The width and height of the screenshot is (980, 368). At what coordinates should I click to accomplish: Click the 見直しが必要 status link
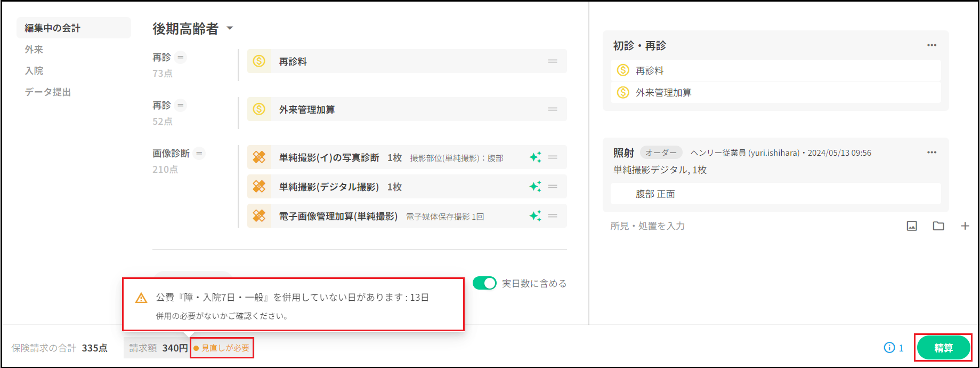click(222, 348)
